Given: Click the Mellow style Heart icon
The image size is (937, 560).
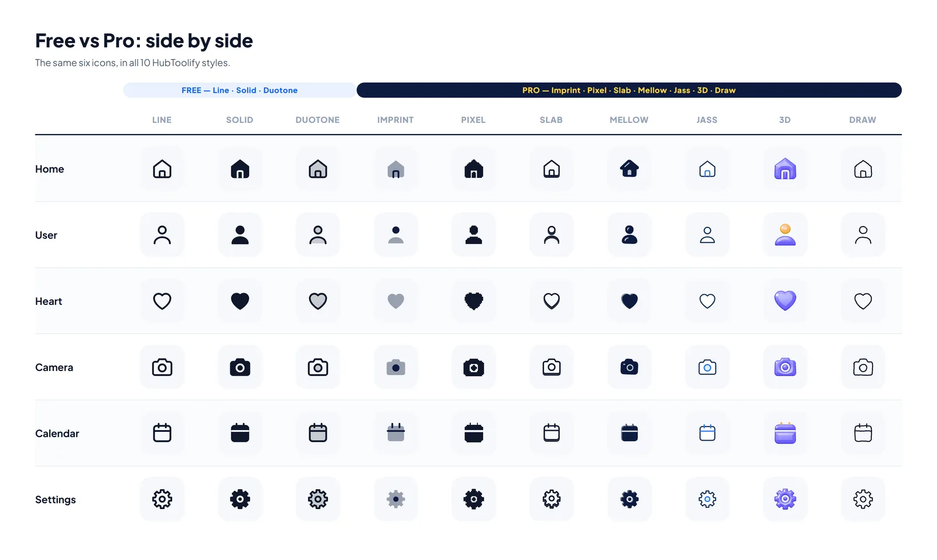Looking at the screenshot, I should click(x=630, y=301).
